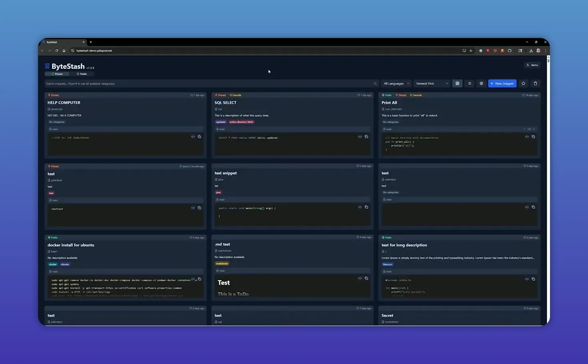Open the SQL SELECT snippet title
This screenshot has width=588, height=364.
click(x=225, y=103)
